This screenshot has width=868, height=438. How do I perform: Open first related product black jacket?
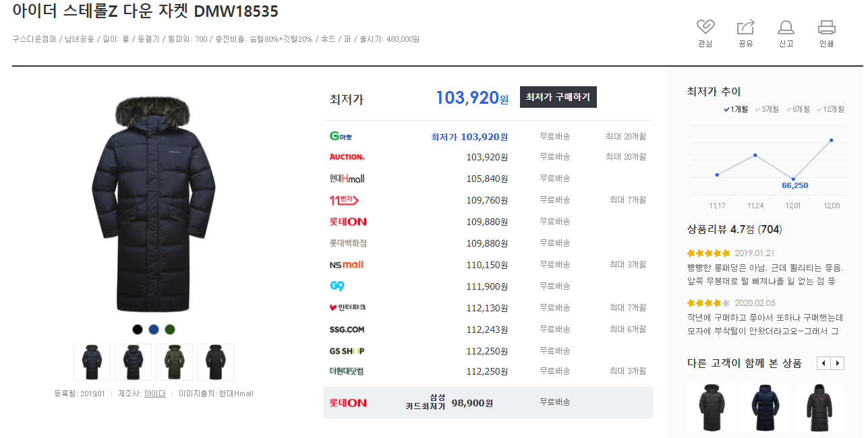click(x=711, y=408)
